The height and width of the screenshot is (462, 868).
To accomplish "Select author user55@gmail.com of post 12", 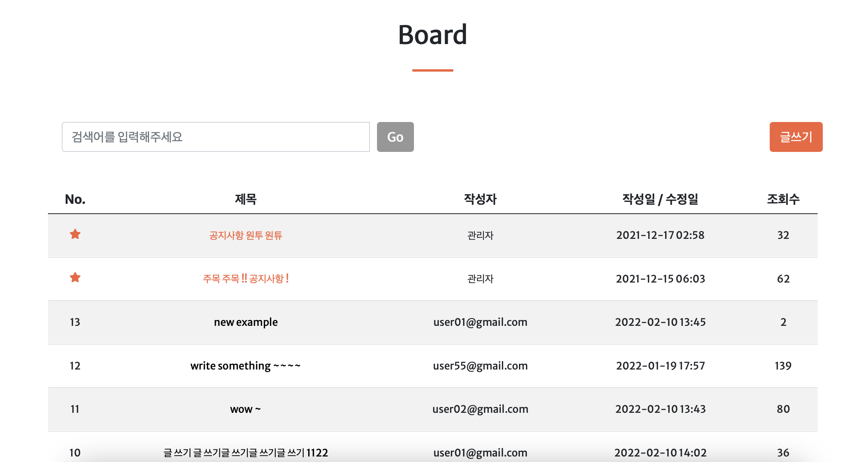I will pos(480,366).
